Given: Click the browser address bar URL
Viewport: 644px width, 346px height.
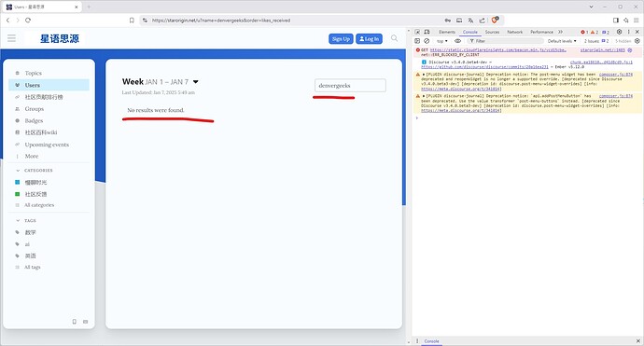Looking at the screenshot, I should [x=221, y=21].
